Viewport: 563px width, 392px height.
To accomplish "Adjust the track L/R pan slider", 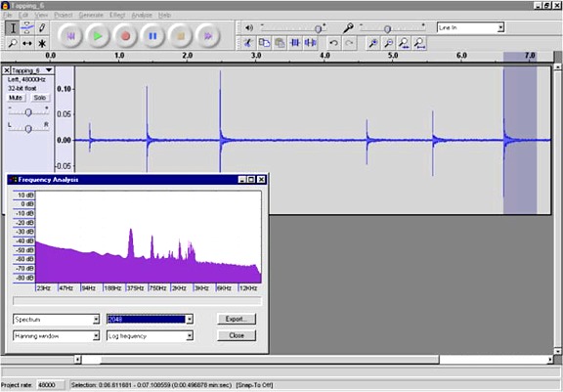I will (28, 128).
